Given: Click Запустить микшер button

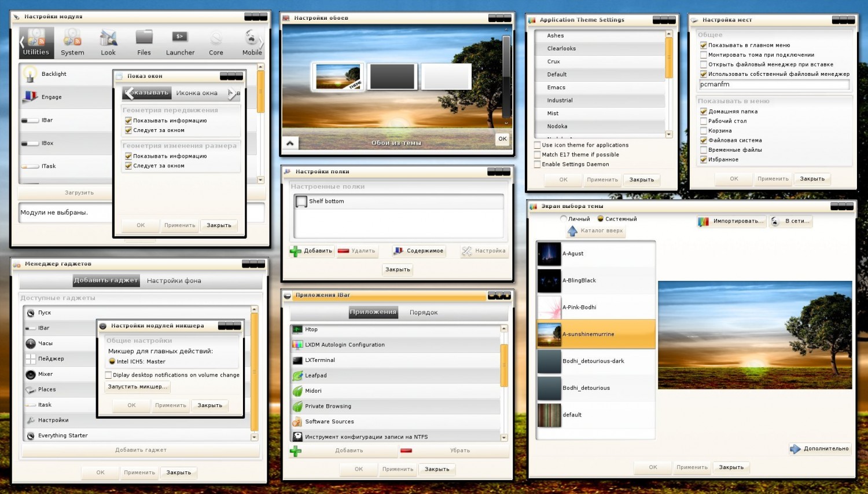Looking at the screenshot, I should point(138,387).
